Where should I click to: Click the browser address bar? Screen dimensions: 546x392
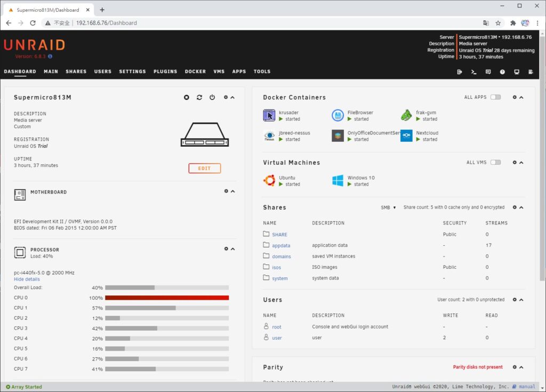(x=160, y=23)
